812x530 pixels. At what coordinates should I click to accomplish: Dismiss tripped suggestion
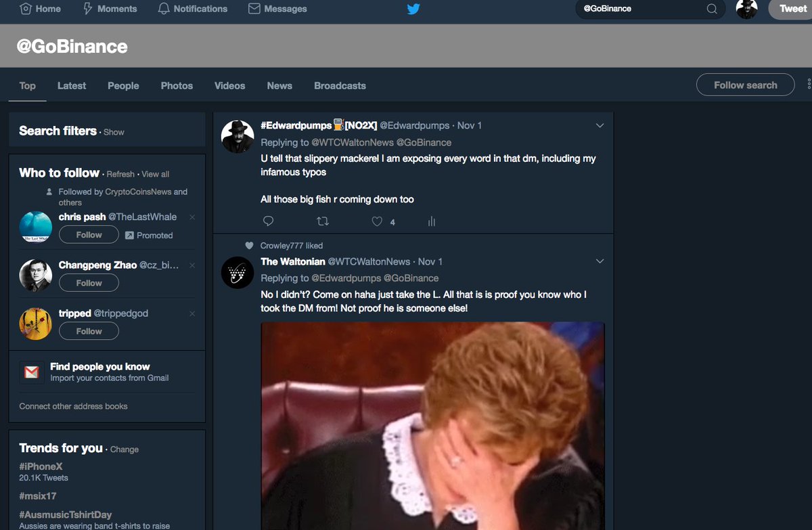(192, 313)
